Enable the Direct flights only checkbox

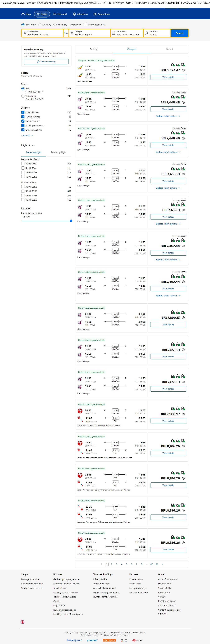tap(86, 25)
